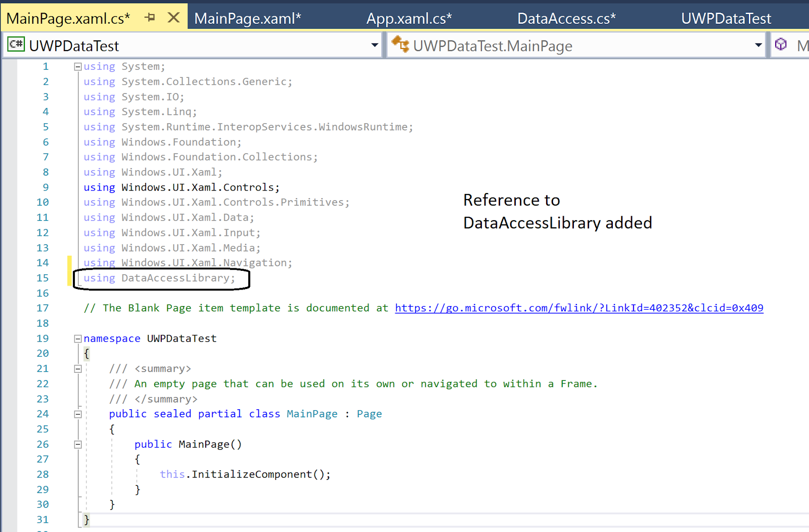Collapse the using directives region at line 1
Image resolution: width=809 pixels, height=532 pixels.
[x=77, y=66]
